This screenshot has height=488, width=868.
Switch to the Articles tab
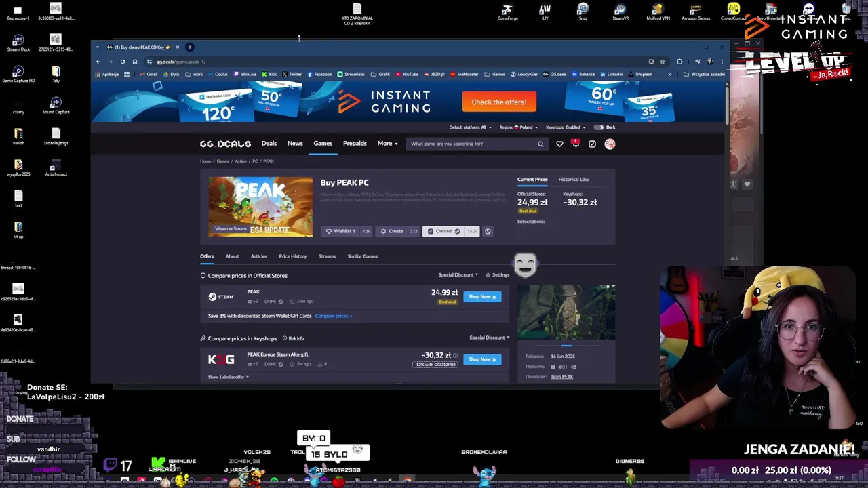[x=259, y=256]
